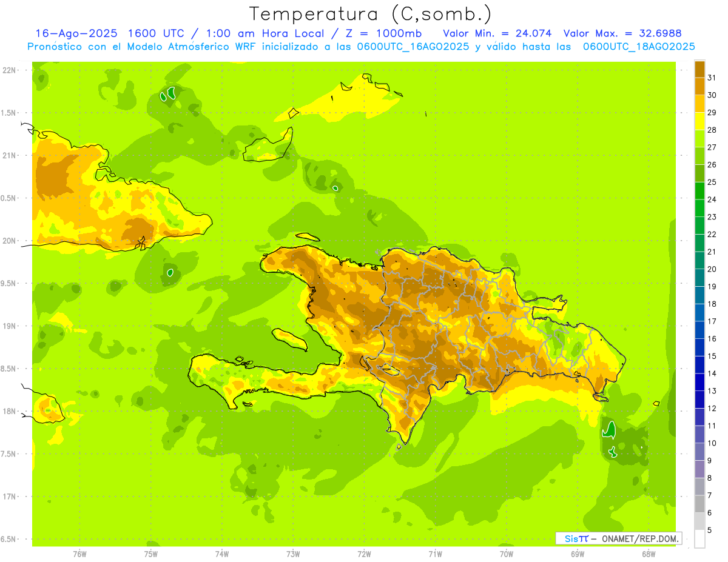728x562 pixels.
Task: Click the '72W' longitude label
Action: pos(364,554)
